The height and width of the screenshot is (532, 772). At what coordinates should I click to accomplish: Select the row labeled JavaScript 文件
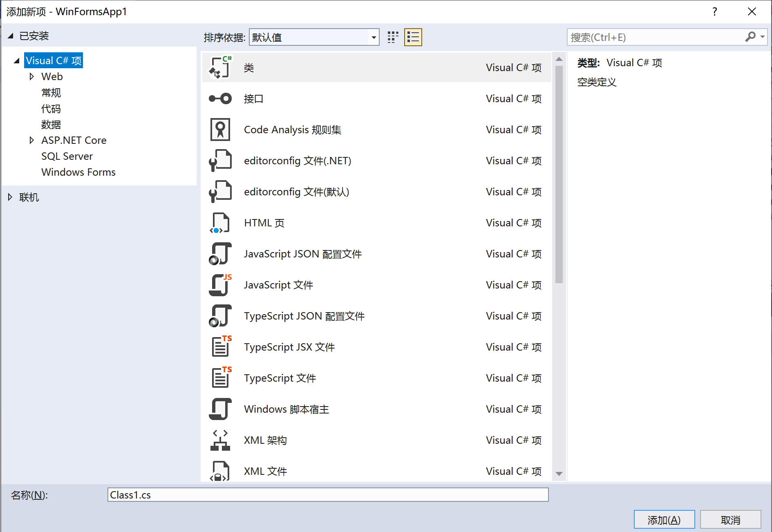[x=376, y=285]
